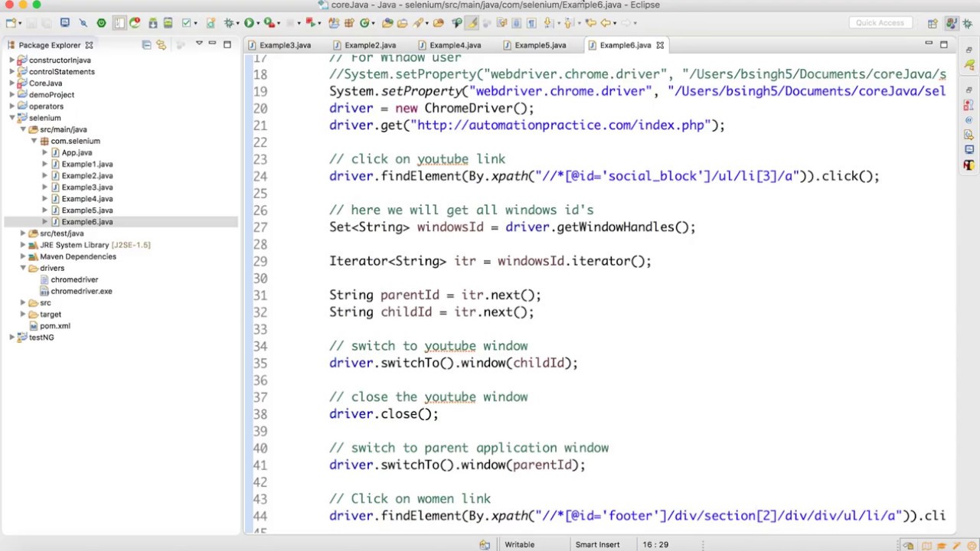Toggle Skip All Breakpoints
The image size is (980, 551).
[x=83, y=23]
